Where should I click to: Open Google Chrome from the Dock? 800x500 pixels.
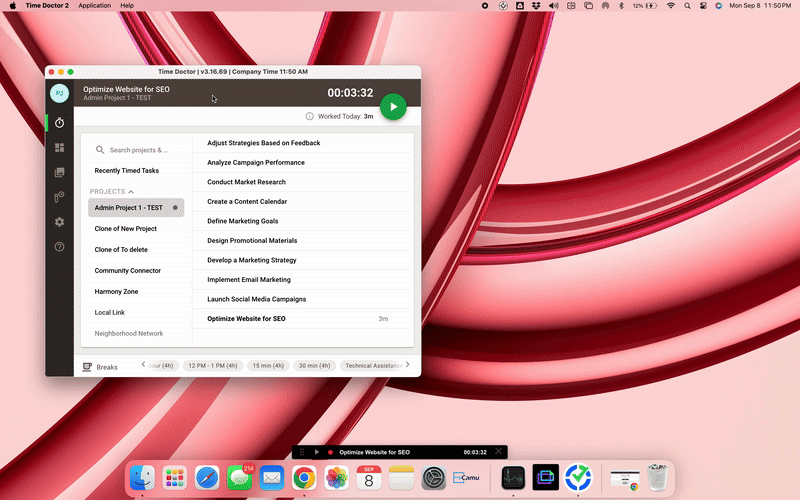point(304,478)
